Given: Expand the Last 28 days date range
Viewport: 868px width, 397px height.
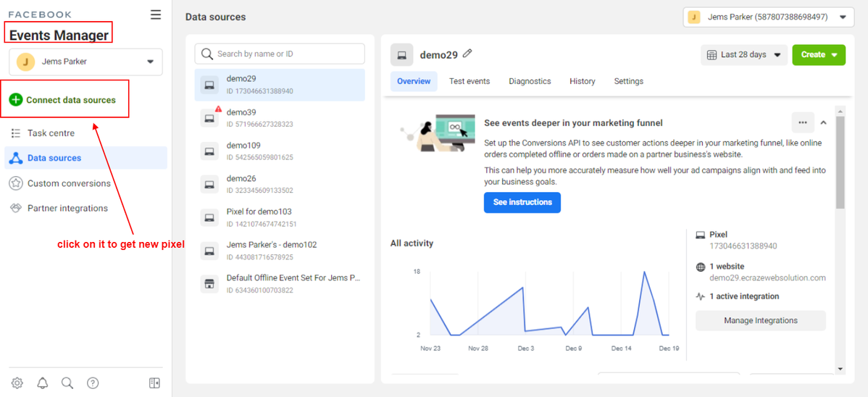Looking at the screenshot, I should click(743, 55).
